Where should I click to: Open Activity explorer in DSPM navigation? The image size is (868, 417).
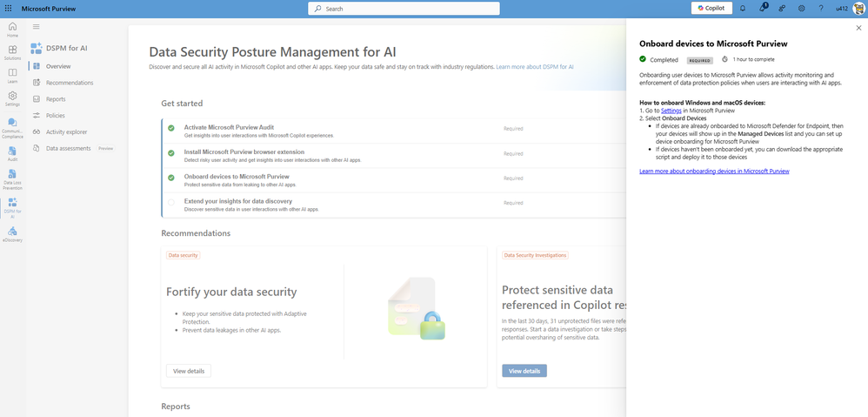tap(66, 131)
